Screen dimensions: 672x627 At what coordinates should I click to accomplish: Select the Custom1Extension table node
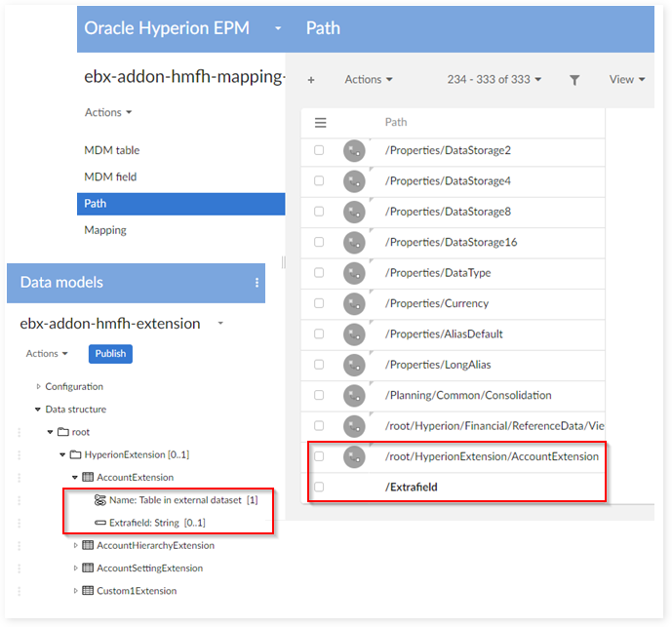(x=137, y=591)
